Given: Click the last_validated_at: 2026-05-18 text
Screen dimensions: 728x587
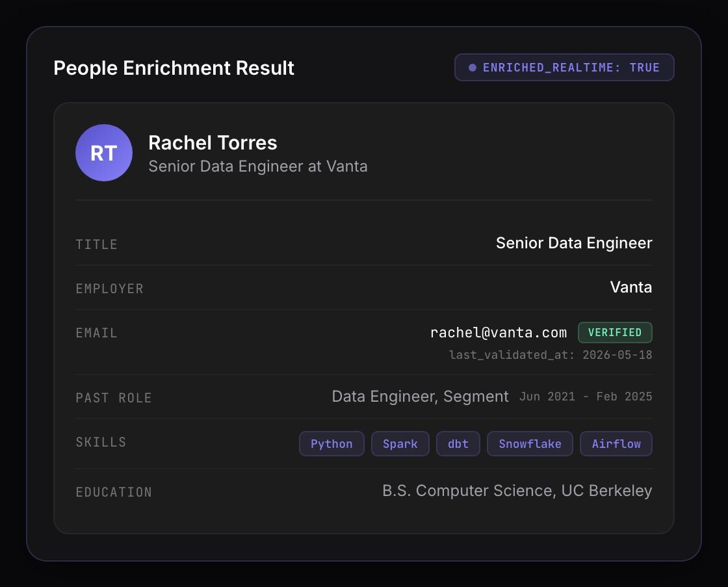Looking at the screenshot, I should click(550, 355).
